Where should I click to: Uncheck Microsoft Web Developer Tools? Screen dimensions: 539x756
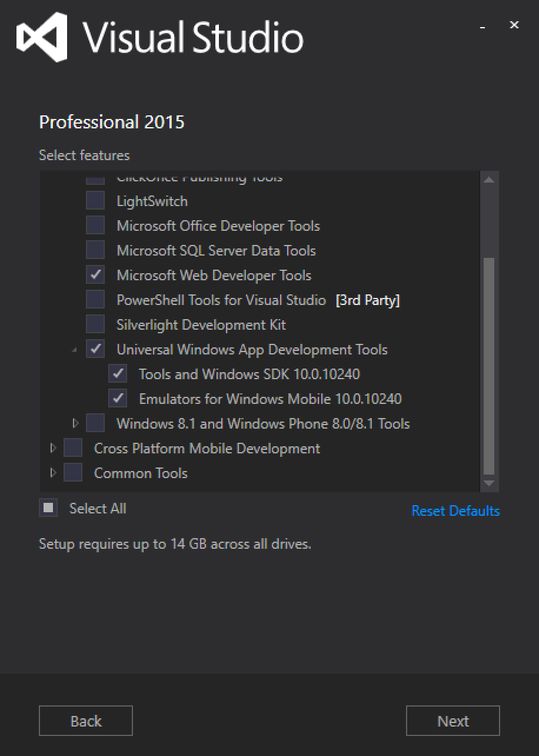[95, 274]
